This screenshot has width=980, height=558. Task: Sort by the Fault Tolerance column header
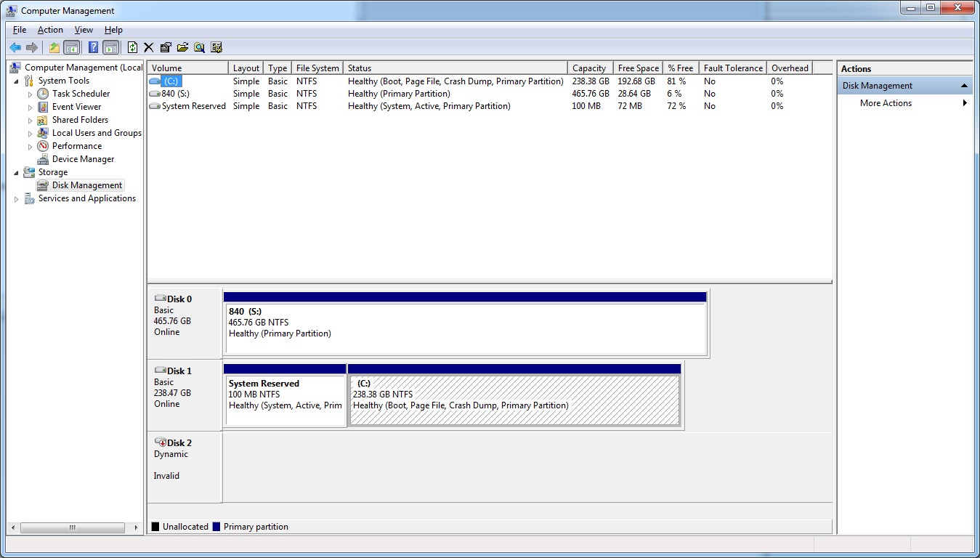(733, 68)
